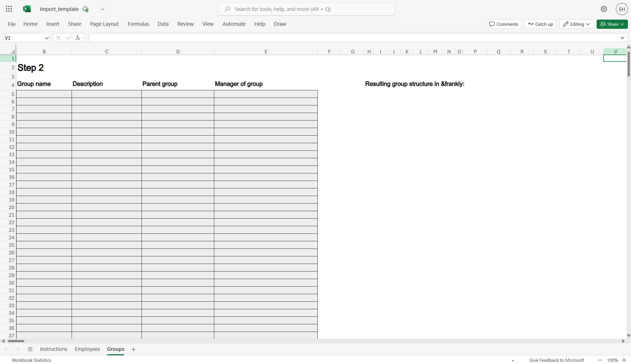Click the cloud saved status icon

click(x=86, y=9)
